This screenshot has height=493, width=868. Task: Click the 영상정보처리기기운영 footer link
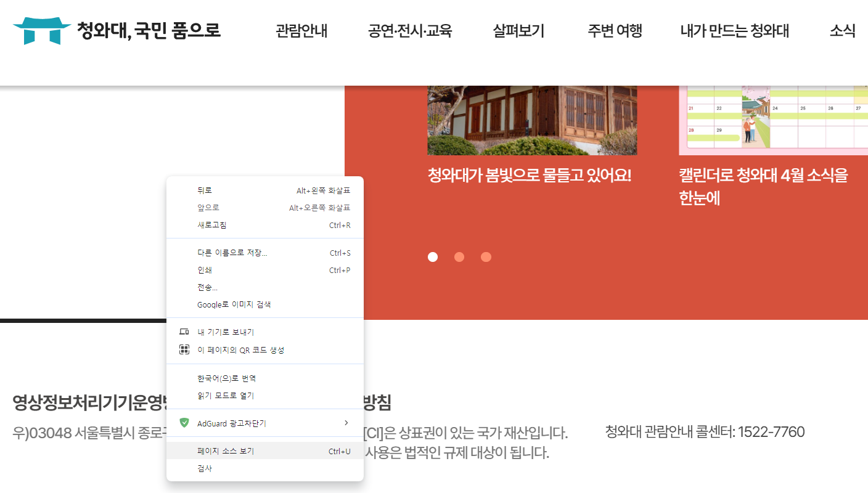pos(89,402)
